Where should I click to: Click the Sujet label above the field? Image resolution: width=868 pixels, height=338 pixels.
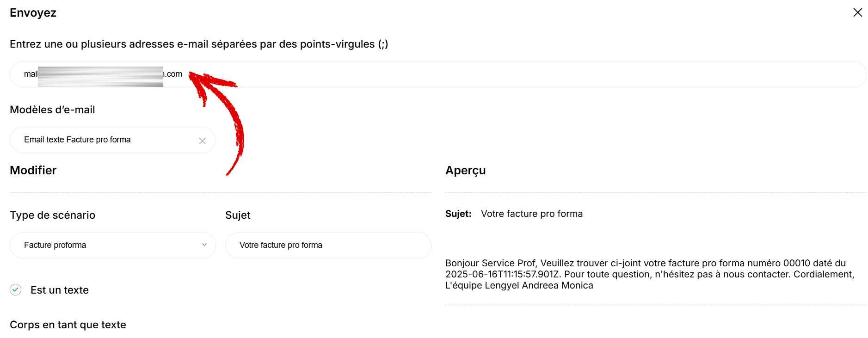(238, 215)
